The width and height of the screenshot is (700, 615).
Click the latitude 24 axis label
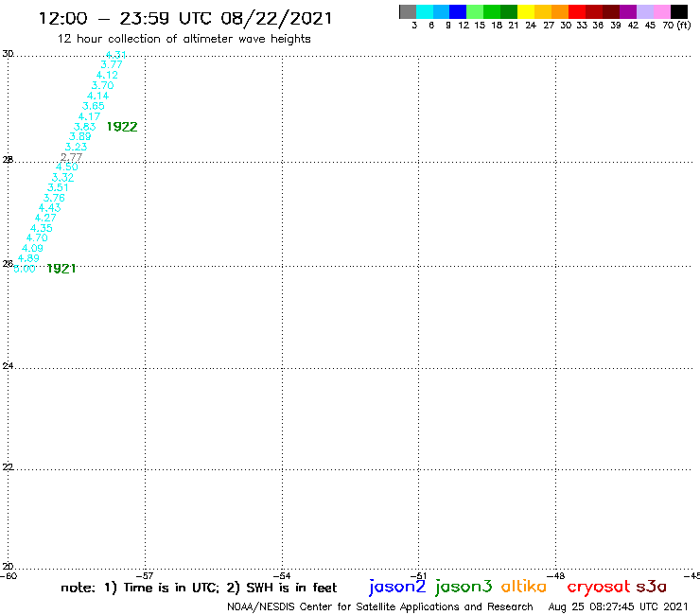coord(8,366)
